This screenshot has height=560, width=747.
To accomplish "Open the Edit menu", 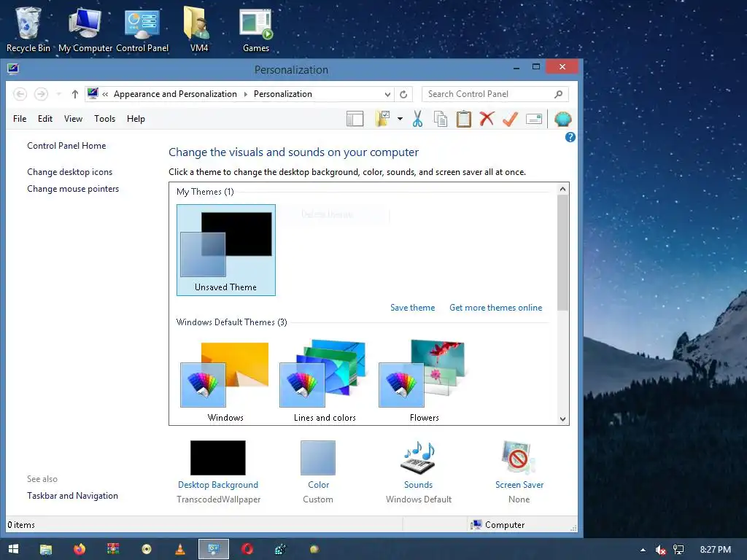I will pos(45,119).
